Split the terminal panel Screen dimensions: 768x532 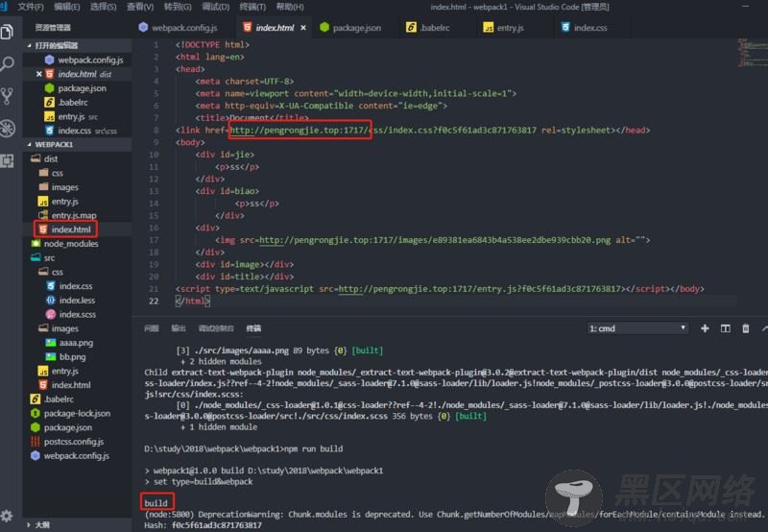(x=726, y=328)
